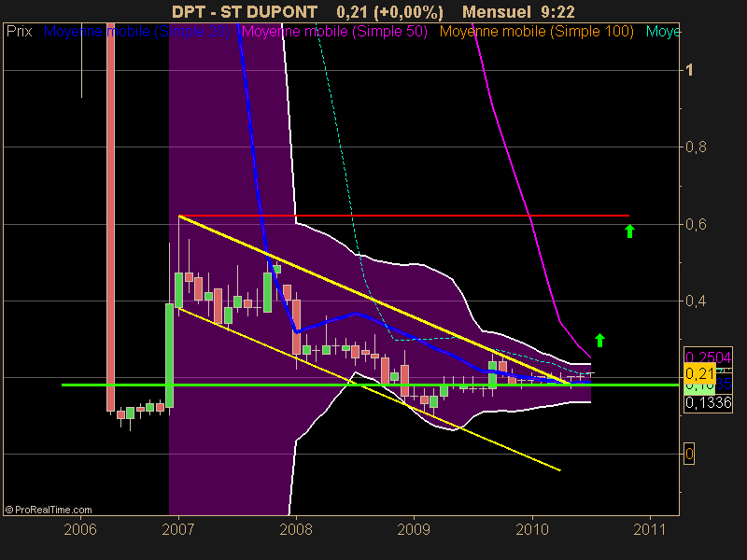Click the ProRealTime.com copyright text
Screen dimensions: 747x560
click(49, 510)
